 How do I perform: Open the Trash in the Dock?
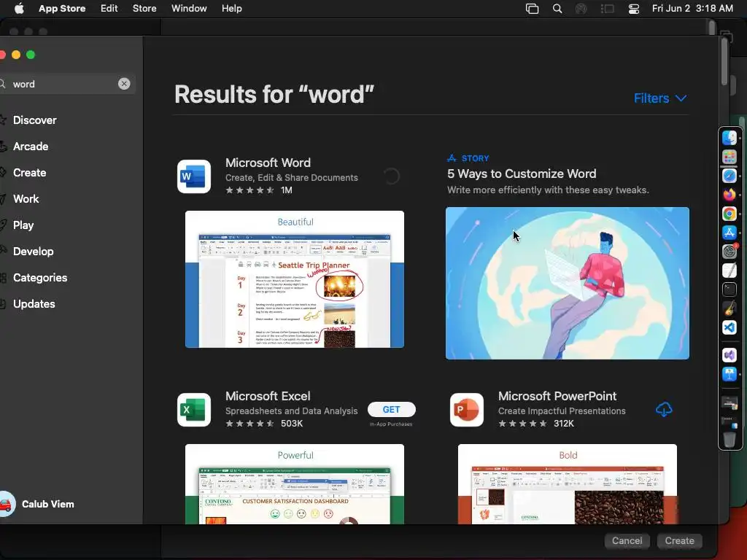(x=729, y=440)
